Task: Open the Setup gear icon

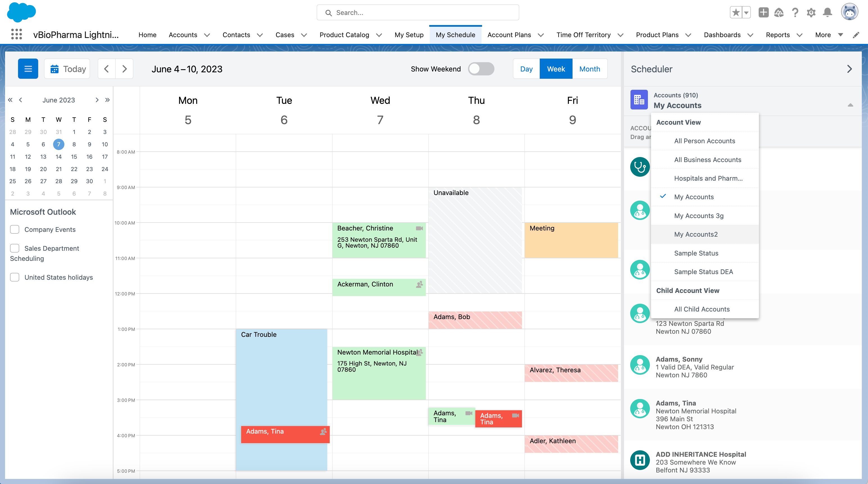Action: [811, 13]
